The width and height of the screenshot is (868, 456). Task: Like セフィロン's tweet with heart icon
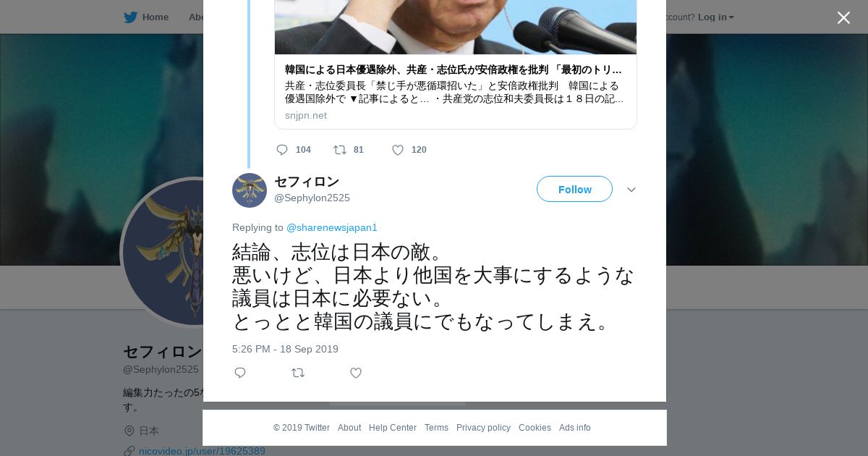tap(356, 373)
